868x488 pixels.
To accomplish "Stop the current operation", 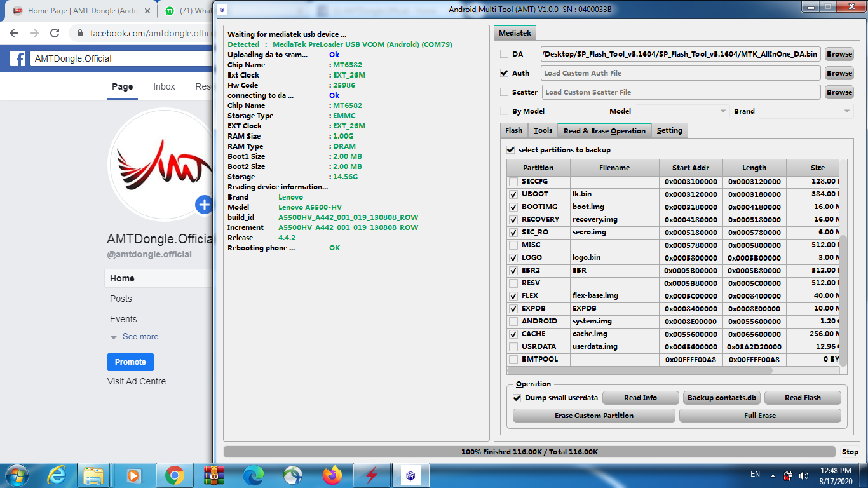I will 850,452.
